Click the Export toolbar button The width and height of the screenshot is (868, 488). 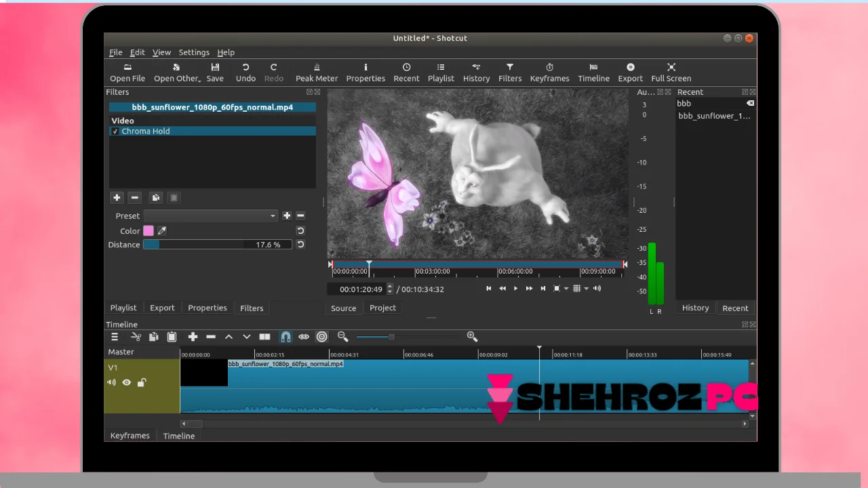630,72
